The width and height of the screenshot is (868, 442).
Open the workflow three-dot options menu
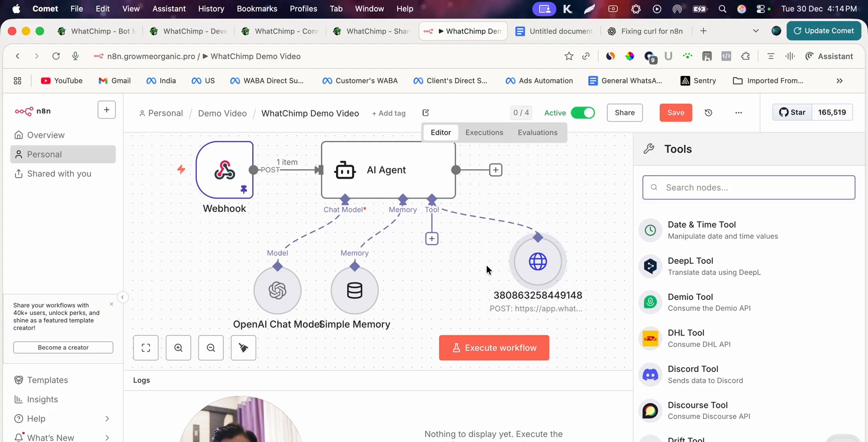point(738,113)
